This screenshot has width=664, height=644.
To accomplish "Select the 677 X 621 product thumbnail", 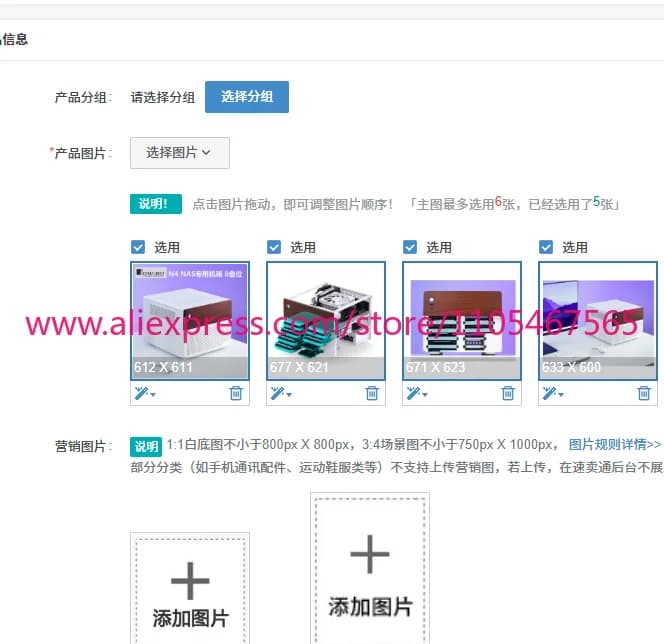I will click(326, 321).
